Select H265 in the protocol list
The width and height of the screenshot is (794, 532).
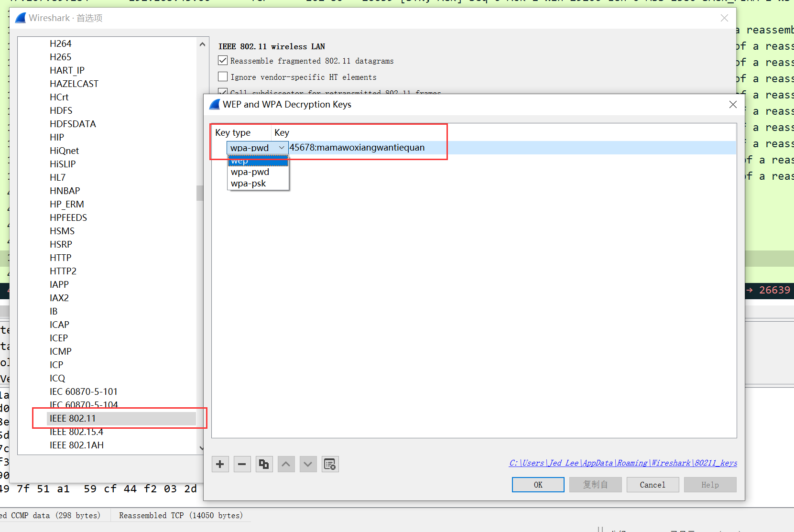pos(61,57)
